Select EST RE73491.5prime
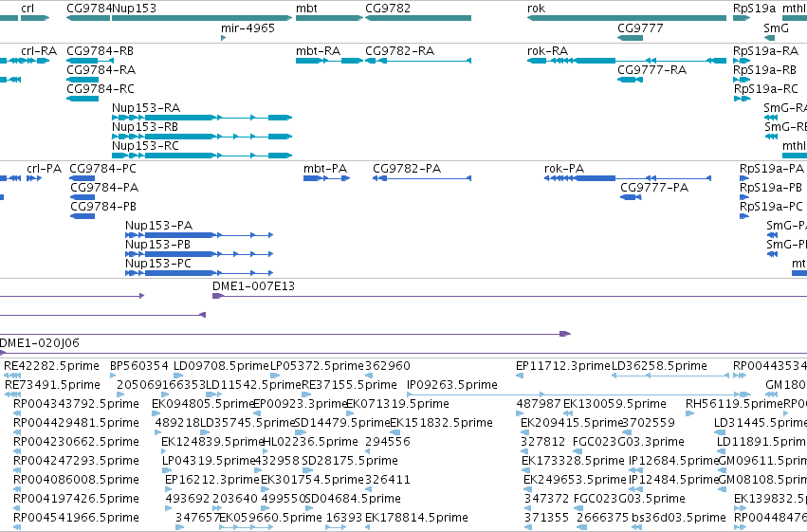Image resolution: width=807 pixels, height=532 pixels. tap(12, 394)
